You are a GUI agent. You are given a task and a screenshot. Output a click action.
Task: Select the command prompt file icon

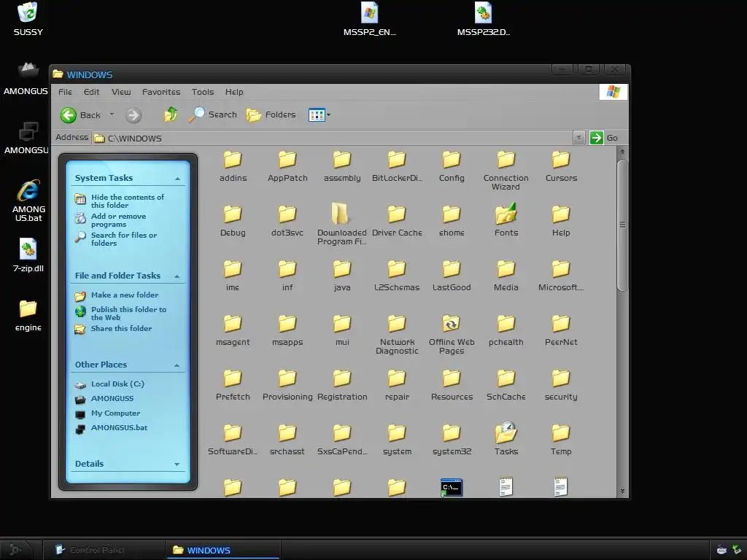(451, 487)
